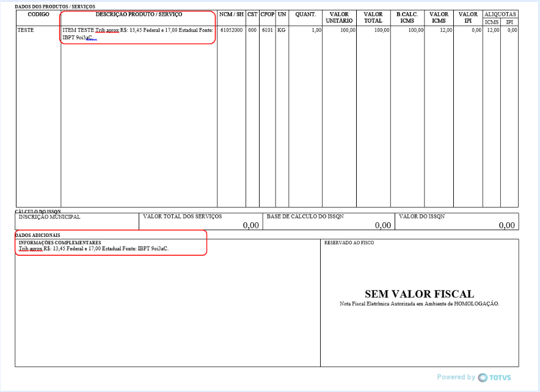This screenshot has height=392, width=540.
Task: Click the 'ICMS' sub-header under ALIQUOTAS
Action: [492, 22]
